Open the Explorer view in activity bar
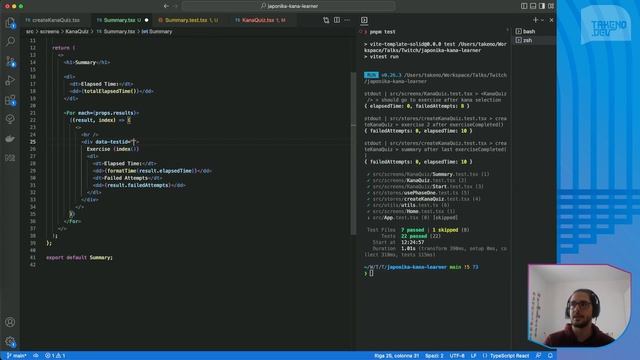This screenshot has height=360, width=640. pos(10,23)
